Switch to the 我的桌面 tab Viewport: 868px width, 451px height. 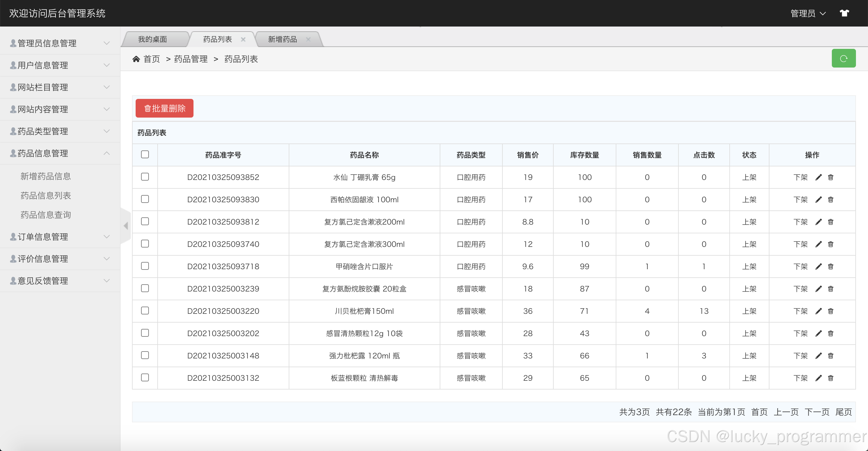(x=153, y=39)
